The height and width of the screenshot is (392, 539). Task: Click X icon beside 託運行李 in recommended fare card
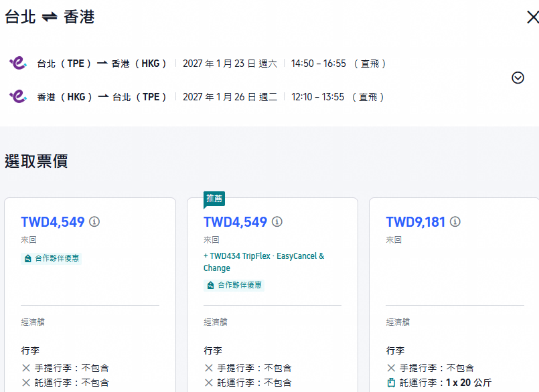209,383
